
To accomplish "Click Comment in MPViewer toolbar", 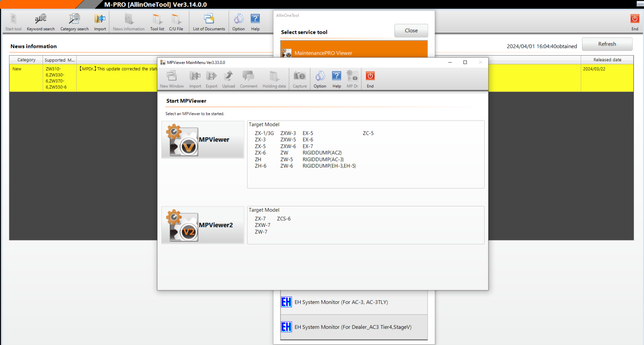I will [x=249, y=79].
